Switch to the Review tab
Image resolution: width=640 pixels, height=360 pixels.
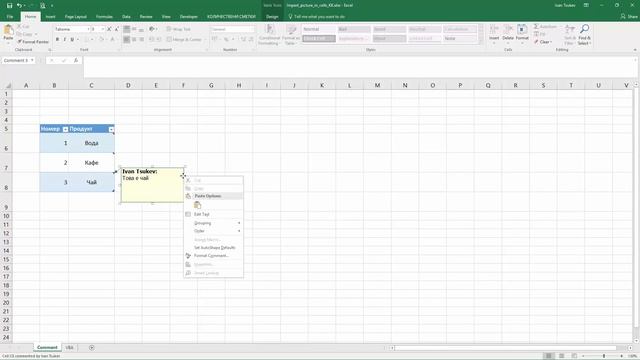click(x=146, y=17)
